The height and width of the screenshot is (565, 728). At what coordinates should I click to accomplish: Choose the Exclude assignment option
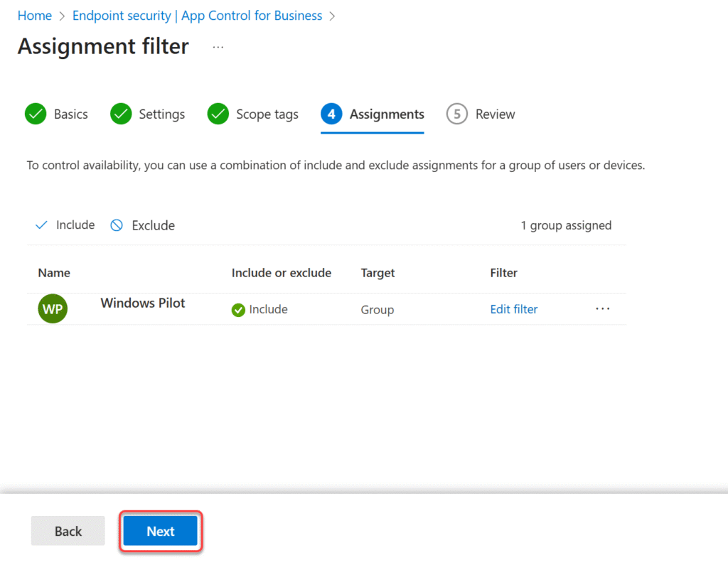154,225
